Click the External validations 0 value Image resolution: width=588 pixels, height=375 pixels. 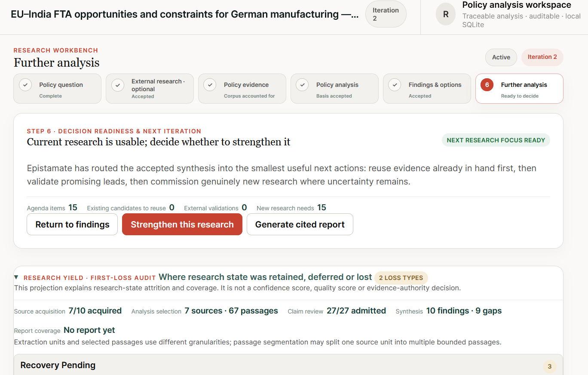pos(244,208)
